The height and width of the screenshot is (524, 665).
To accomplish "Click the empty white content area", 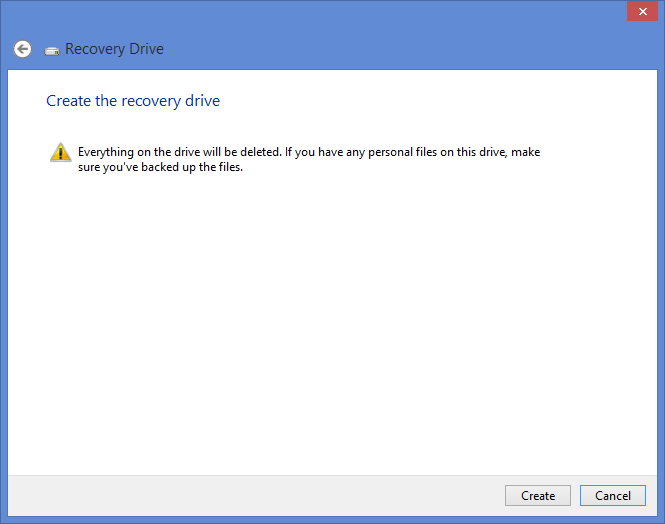I will click(x=330, y=320).
